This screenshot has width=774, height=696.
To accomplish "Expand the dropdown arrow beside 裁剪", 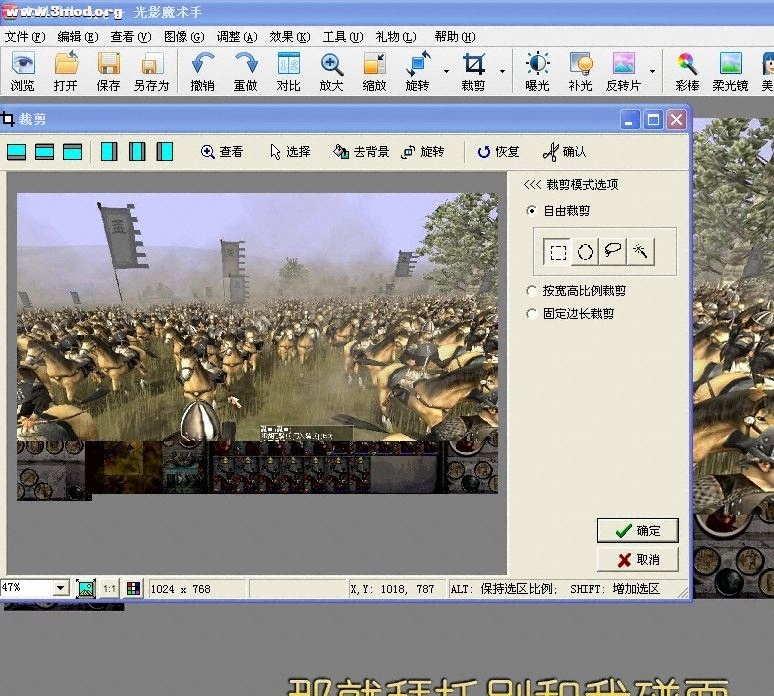I will pos(501,72).
